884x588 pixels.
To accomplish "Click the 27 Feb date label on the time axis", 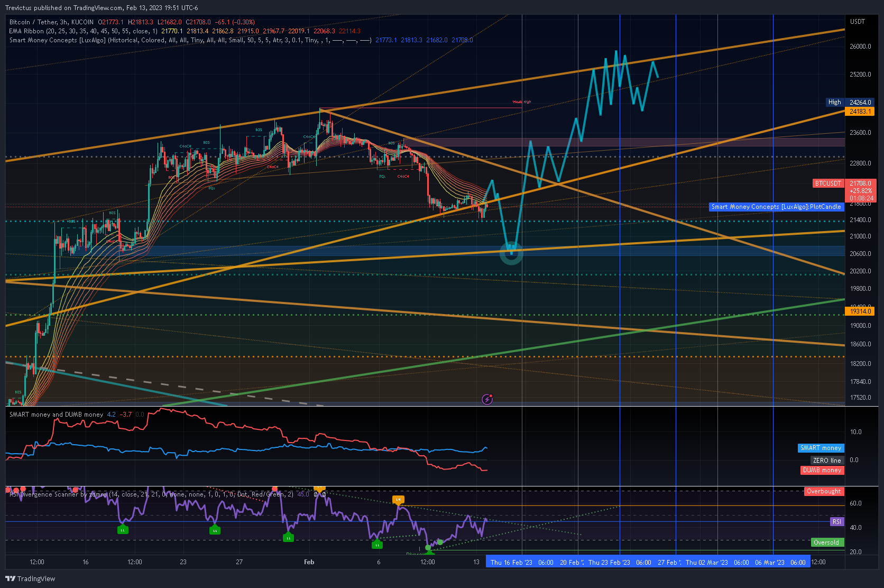I will click(669, 562).
